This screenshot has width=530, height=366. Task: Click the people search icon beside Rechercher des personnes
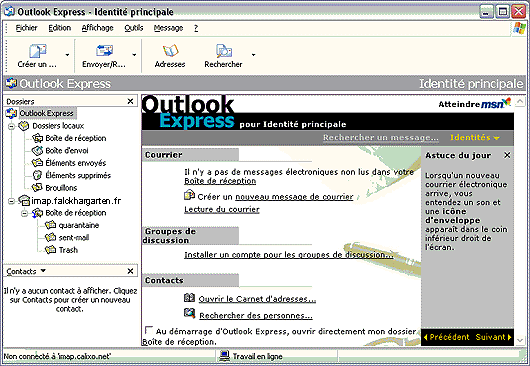(x=189, y=313)
